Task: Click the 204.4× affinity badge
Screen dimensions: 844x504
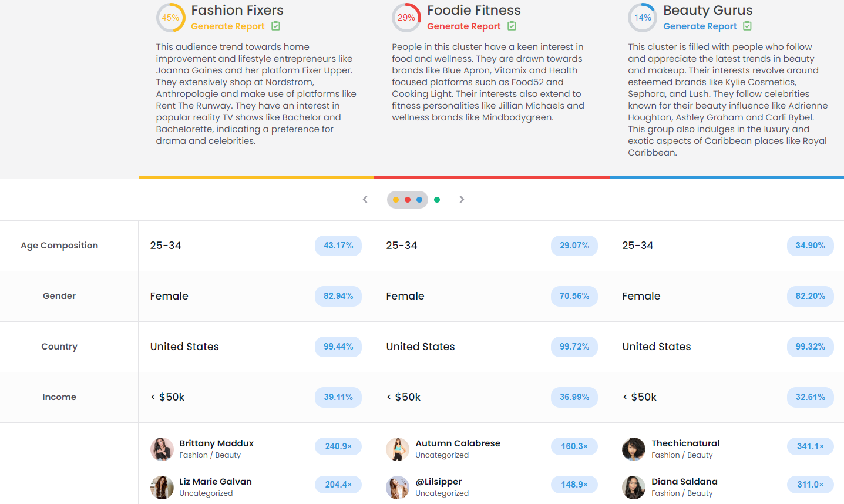Action: pos(338,485)
